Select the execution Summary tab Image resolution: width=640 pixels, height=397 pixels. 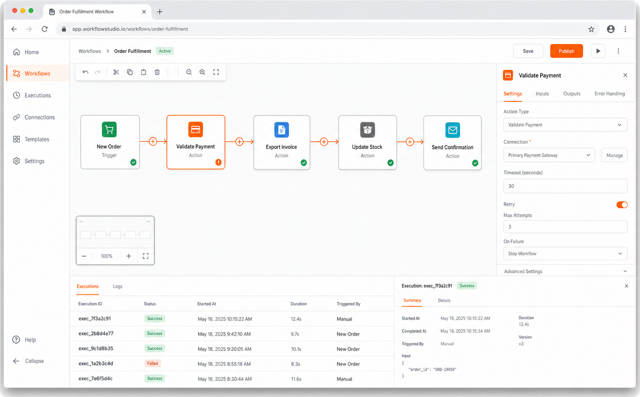coord(412,301)
